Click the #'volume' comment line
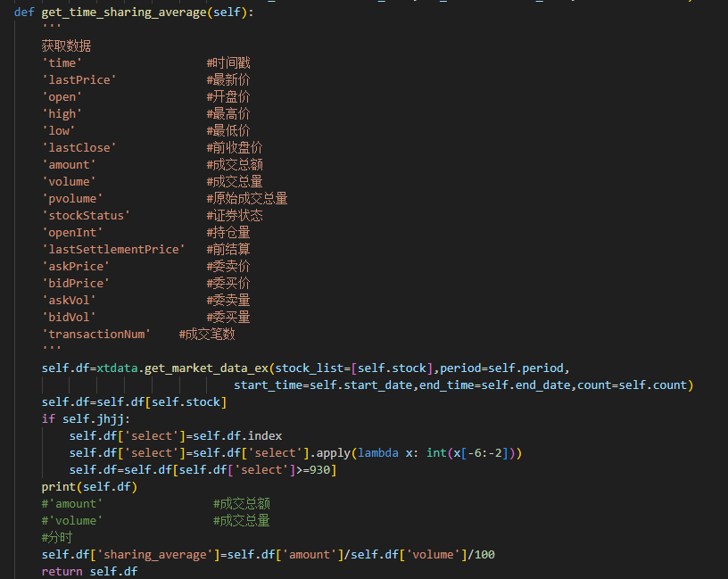The width and height of the screenshot is (728, 579). click(156, 520)
